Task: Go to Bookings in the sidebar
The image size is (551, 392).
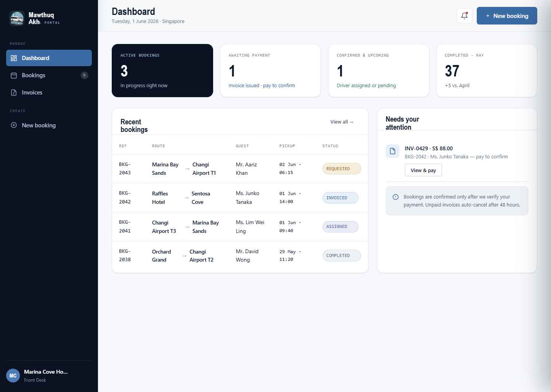Action: [x=49, y=75]
